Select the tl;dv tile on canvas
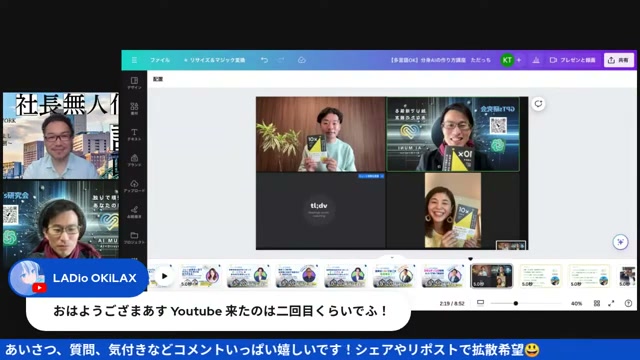The image size is (640, 360). click(320, 211)
